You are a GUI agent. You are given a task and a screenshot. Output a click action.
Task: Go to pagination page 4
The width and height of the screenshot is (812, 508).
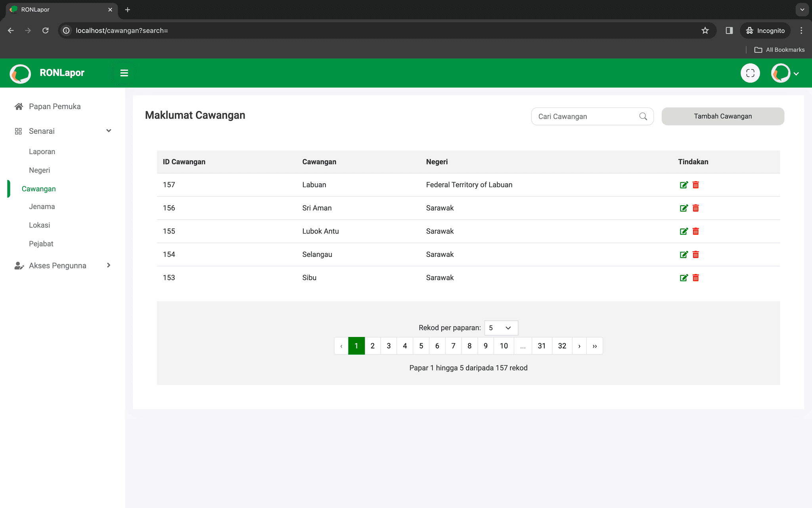tap(405, 346)
